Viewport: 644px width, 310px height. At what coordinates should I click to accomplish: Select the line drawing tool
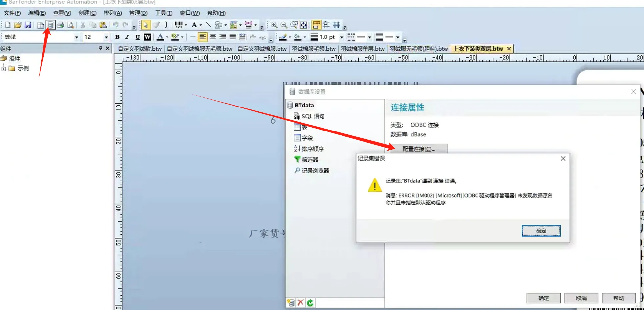pyautogui.click(x=208, y=25)
